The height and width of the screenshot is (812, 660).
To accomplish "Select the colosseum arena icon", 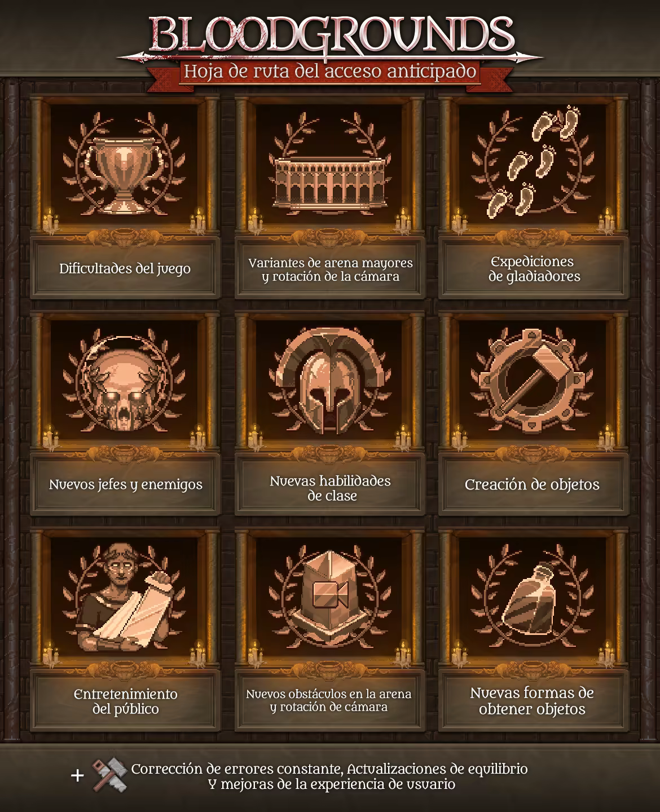I will (x=331, y=182).
